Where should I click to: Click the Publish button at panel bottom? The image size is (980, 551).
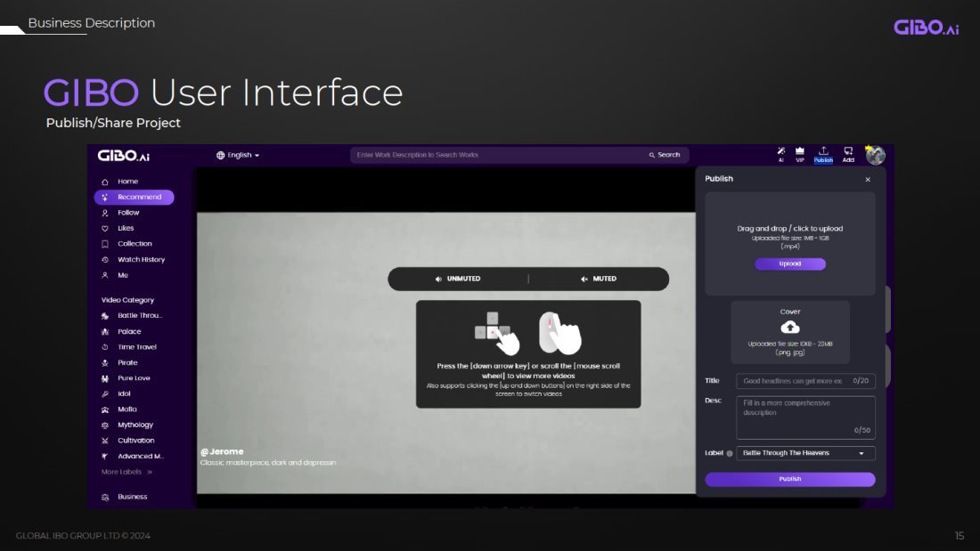pos(790,479)
